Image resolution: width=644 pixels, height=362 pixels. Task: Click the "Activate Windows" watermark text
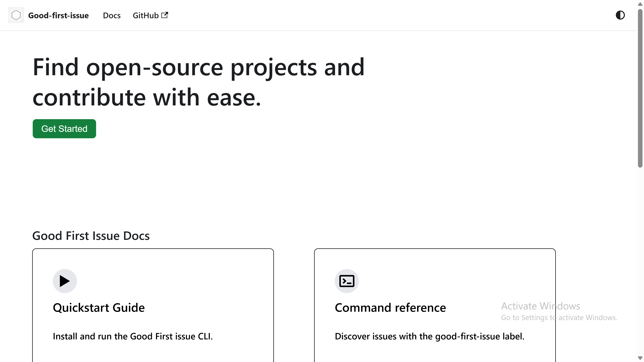[x=541, y=306]
